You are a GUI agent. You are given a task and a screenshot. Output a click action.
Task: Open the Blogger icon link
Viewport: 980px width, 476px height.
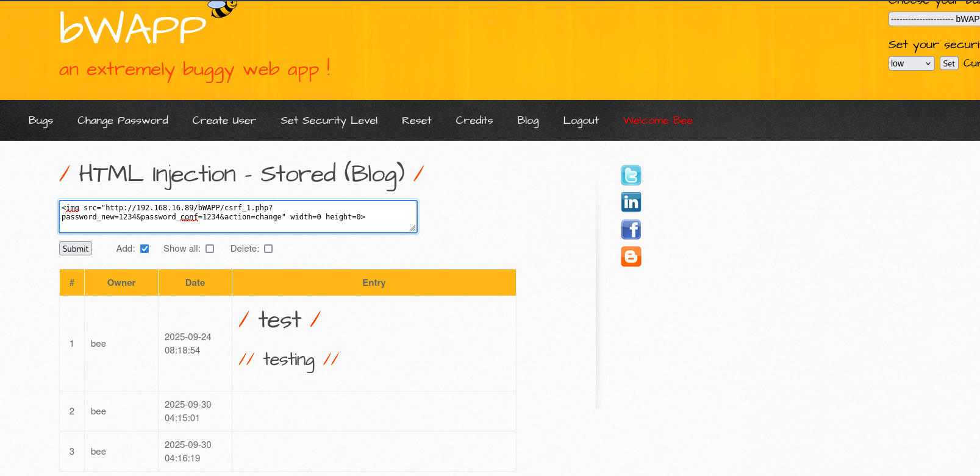point(631,257)
